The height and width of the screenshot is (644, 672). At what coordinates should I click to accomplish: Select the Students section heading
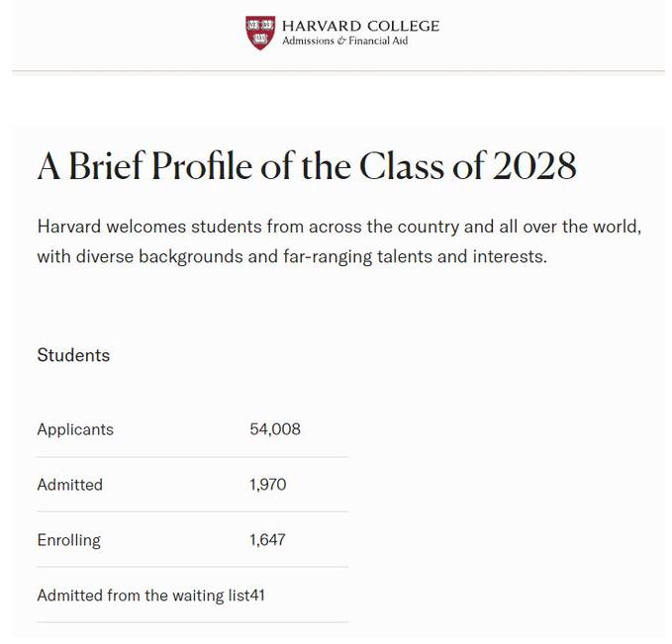tap(73, 355)
